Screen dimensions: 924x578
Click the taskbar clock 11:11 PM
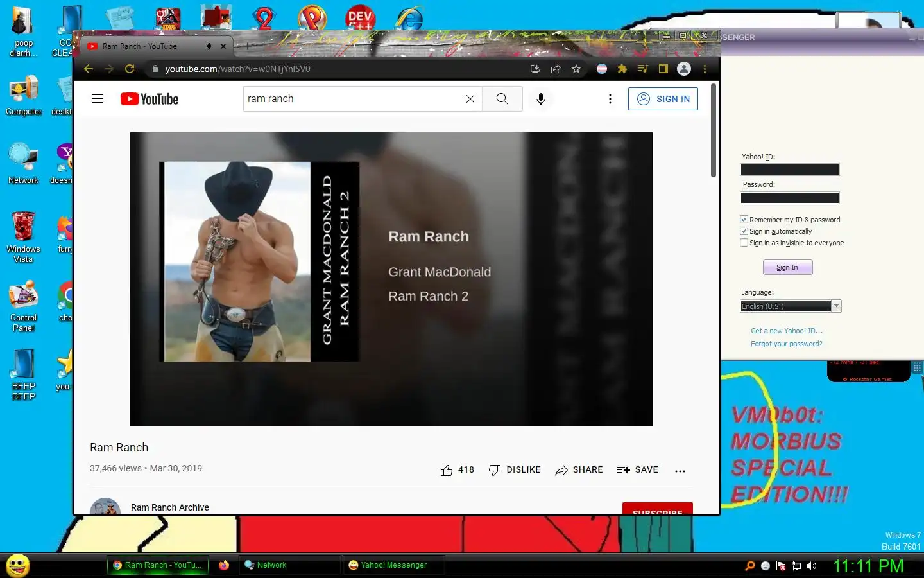[x=868, y=566]
